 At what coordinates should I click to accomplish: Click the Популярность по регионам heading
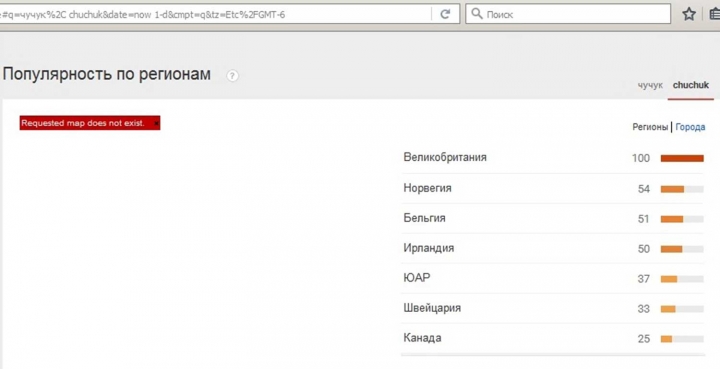tap(107, 74)
